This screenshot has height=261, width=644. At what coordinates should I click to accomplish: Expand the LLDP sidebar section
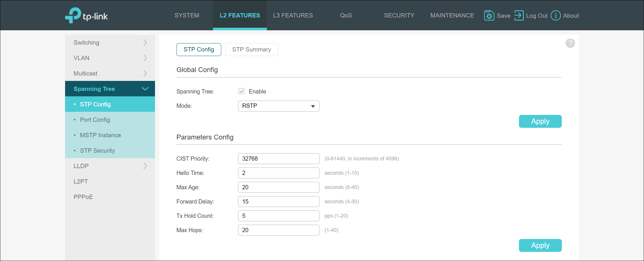click(x=110, y=166)
